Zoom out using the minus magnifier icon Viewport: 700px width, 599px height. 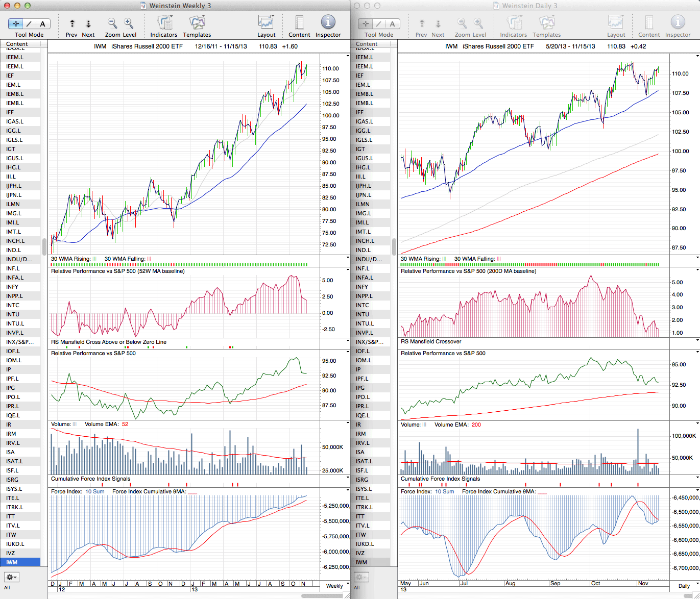[112, 23]
